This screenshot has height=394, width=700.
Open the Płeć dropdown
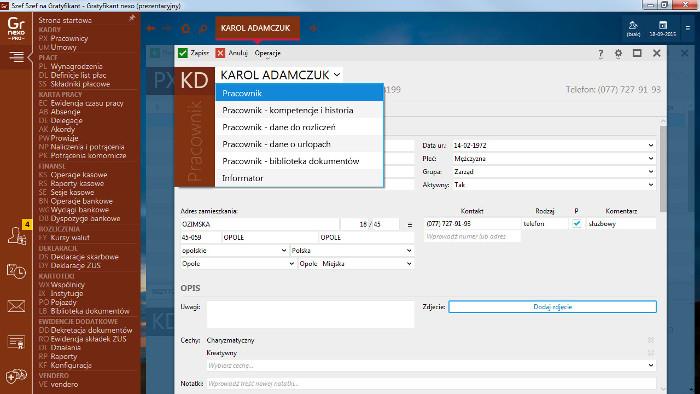651,158
